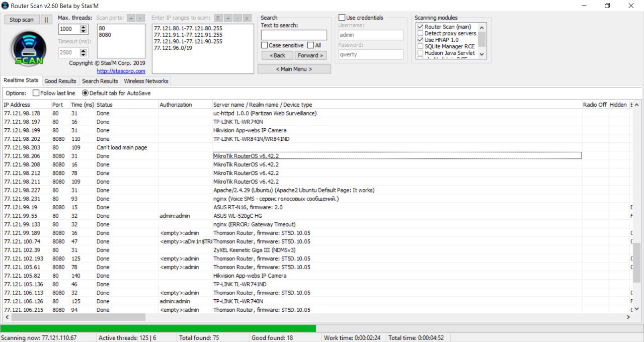Viewport: 644px width, 342px height.
Task: Select row with IP 77.121.98.178
Action: click(x=317, y=113)
